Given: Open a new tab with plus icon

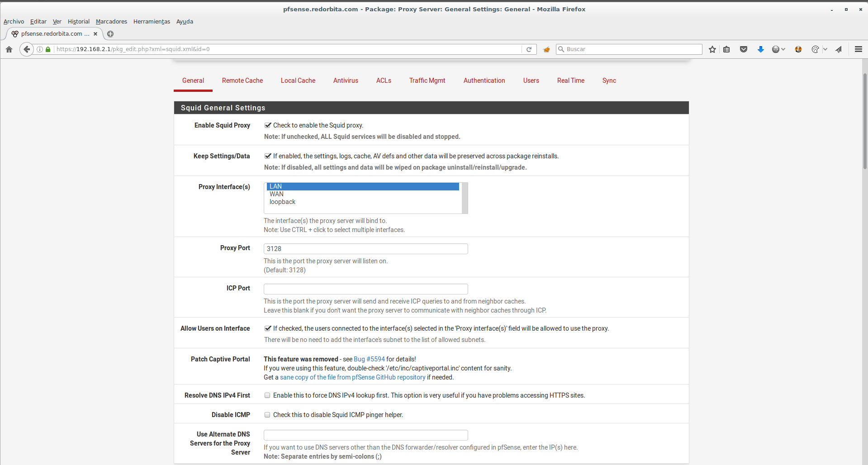Looking at the screenshot, I should (110, 34).
